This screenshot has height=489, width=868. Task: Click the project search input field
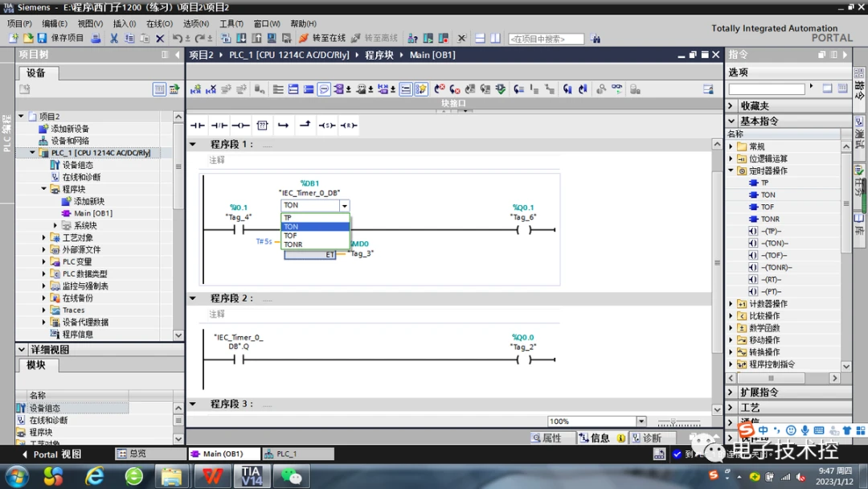point(546,39)
